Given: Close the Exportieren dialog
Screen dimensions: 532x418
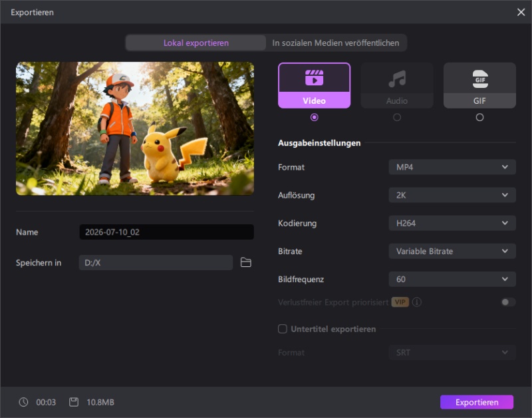Looking at the screenshot, I should coord(521,12).
